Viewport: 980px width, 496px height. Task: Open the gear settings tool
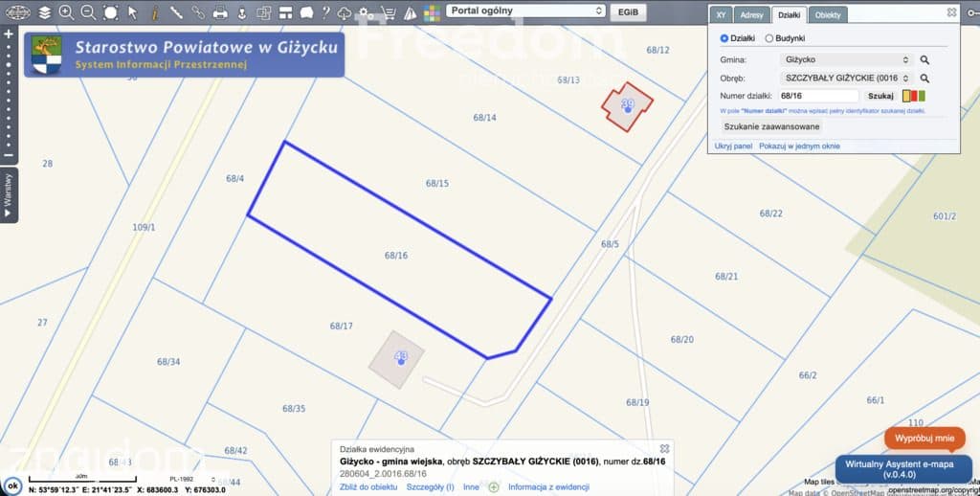367,11
